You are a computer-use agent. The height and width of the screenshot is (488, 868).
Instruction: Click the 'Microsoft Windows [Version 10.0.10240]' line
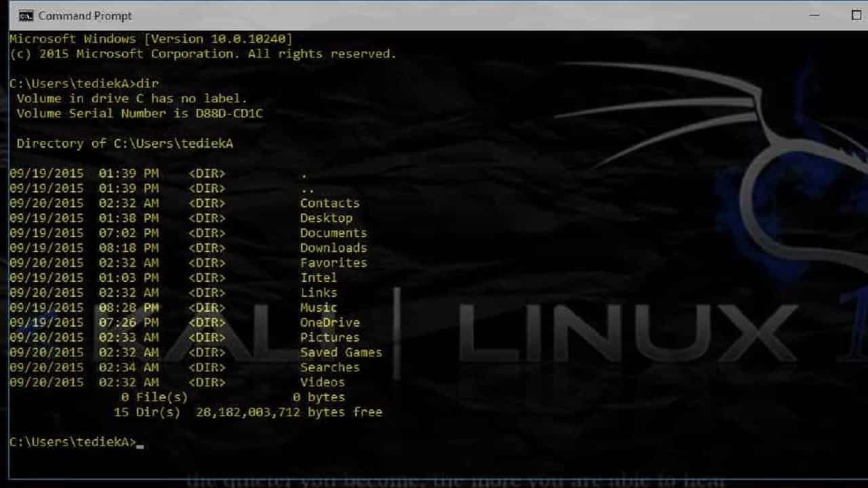pos(151,39)
